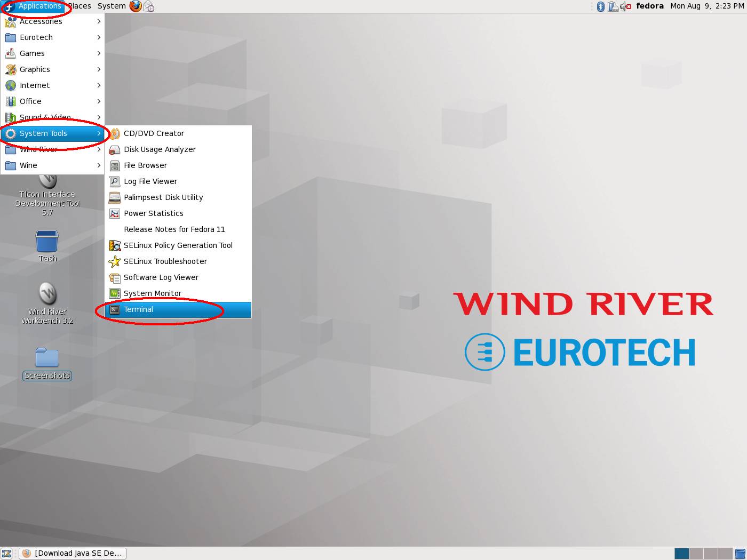This screenshot has width=747, height=560.
Task: Open the clock showing Mon Aug 9
Action: (707, 6)
